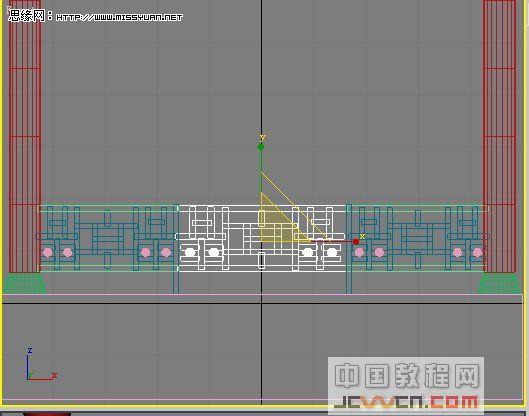This screenshot has height=416, width=529.
Task: Select the left cyan railing section
Action: 107,238
